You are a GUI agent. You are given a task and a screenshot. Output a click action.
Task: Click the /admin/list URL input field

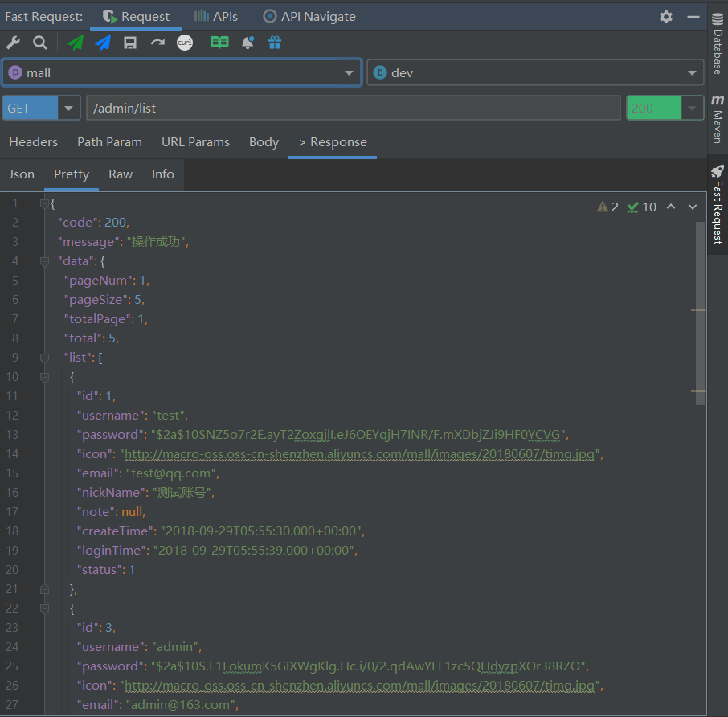click(x=352, y=109)
